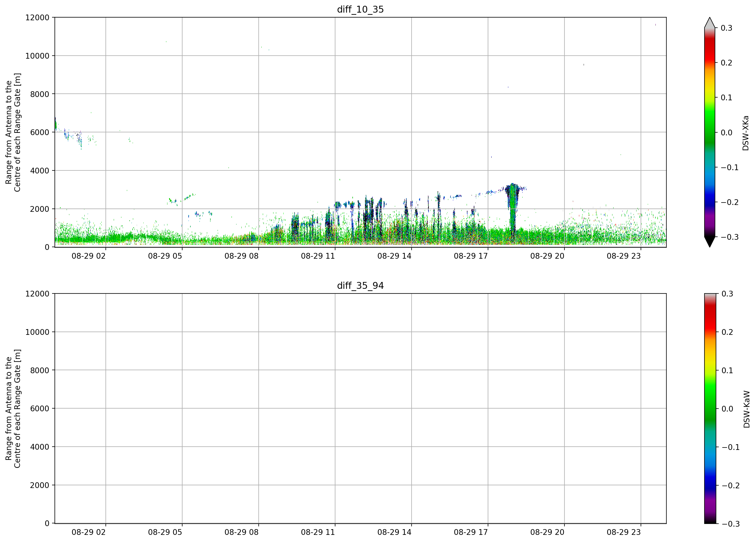
Task: Click the 08-29 11 time label under diff_10_35
Action: [x=318, y=256]
